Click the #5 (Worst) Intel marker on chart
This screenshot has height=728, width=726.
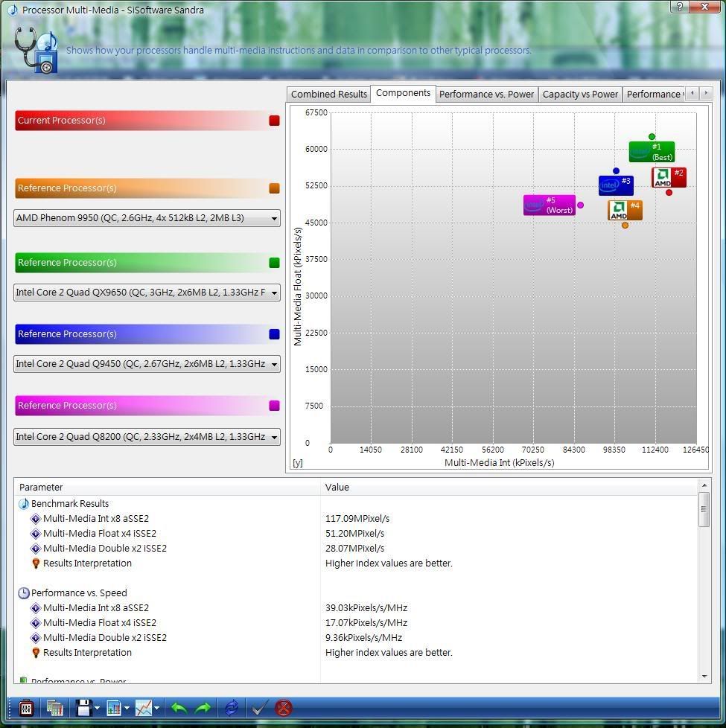tap(550, 205)
